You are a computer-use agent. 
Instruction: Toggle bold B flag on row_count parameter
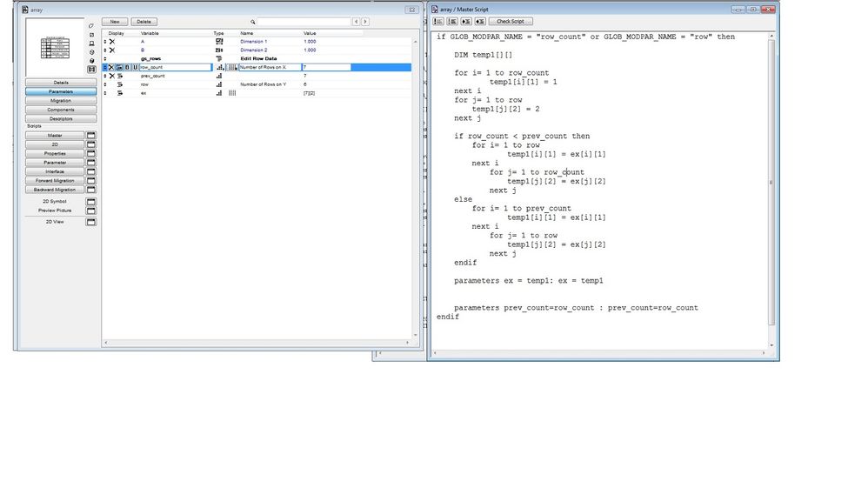point(127,67)
